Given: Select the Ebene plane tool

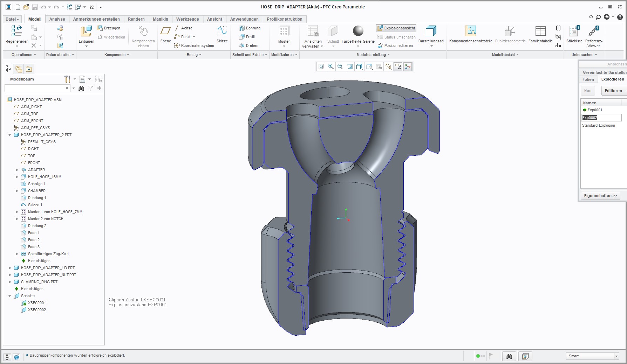Looking at the screenshot, I should pyautogui.click(x=165, y=34).
